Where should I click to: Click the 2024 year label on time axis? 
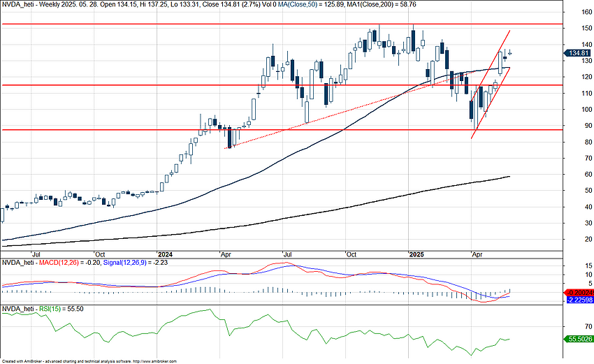point(166,254)
